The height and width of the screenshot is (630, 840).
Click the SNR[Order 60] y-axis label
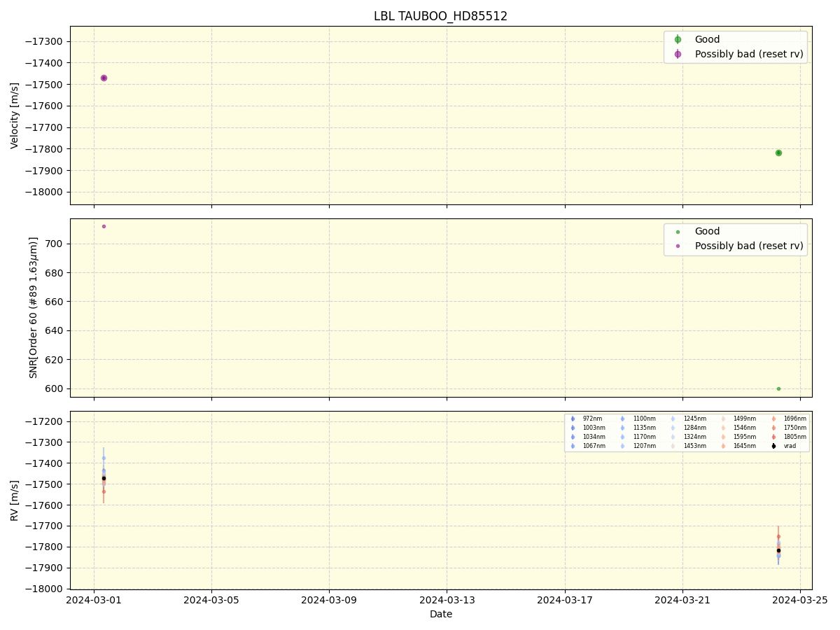(x=34, y=307)
